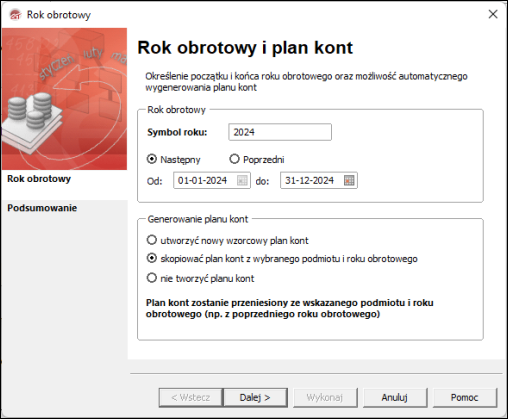Open calendar picker for end date
The image size is (508, 419).
[x=349, y=181]
